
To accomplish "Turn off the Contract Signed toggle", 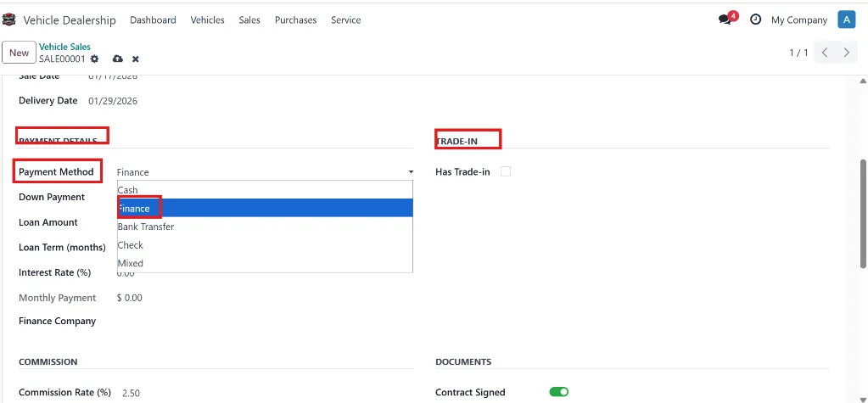I will click(558, 392).
